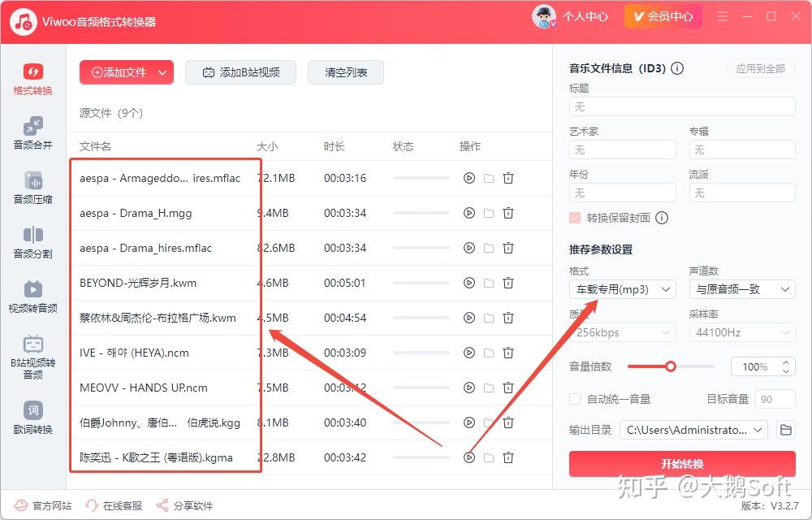This screenshot has width=812, height=520.
Task: Open folder for IVE HEYA.ncm row
Action: pos(488,353)
